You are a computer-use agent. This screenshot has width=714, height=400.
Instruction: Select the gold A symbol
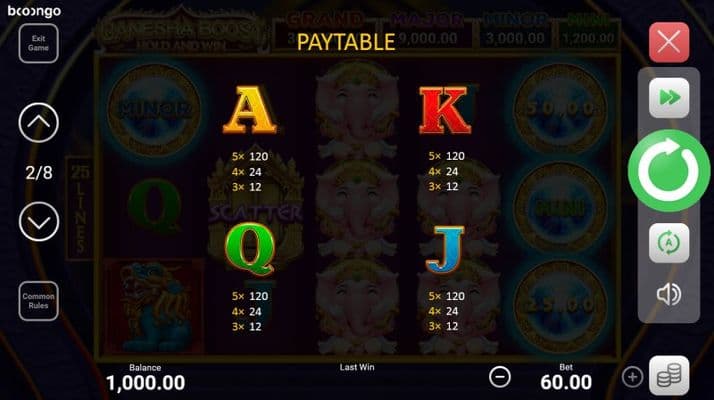250,110
